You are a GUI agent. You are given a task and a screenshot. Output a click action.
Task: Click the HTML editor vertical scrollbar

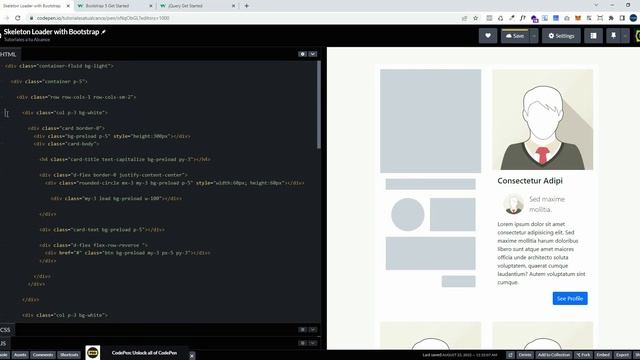point(318,105)
